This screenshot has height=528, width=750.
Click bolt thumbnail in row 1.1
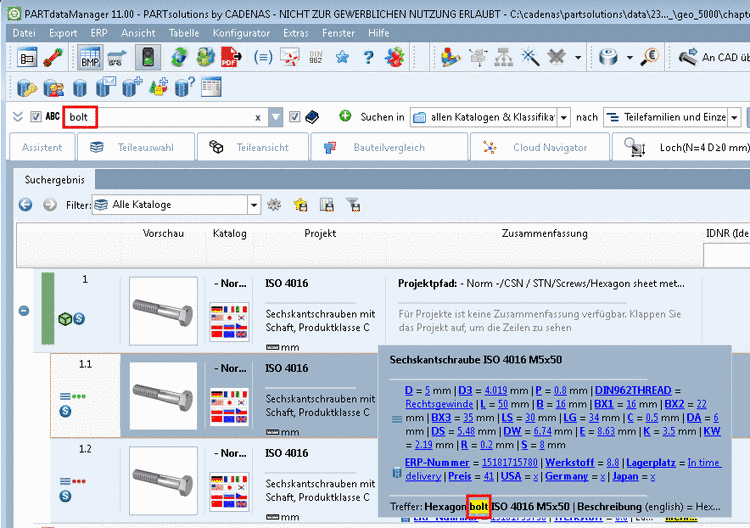tap(163, 396)
